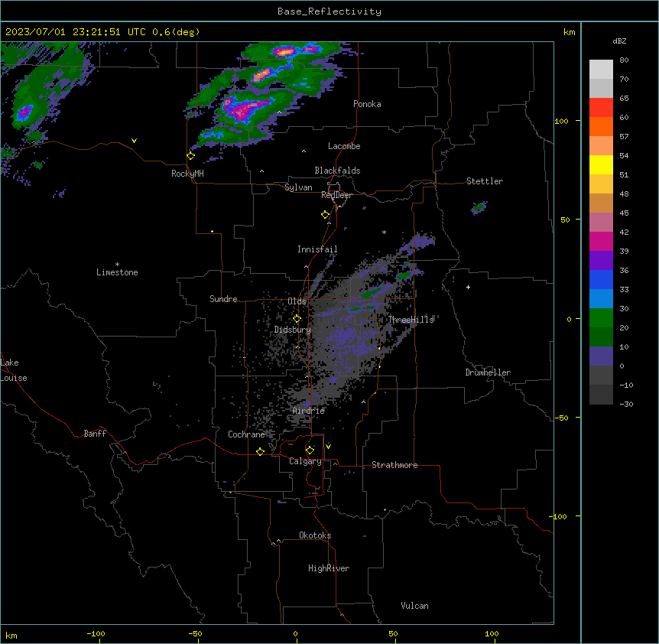This screenshot has width=659, height=644.
Task: Click the white plus marker north of Drumheller
Action: 468,287
